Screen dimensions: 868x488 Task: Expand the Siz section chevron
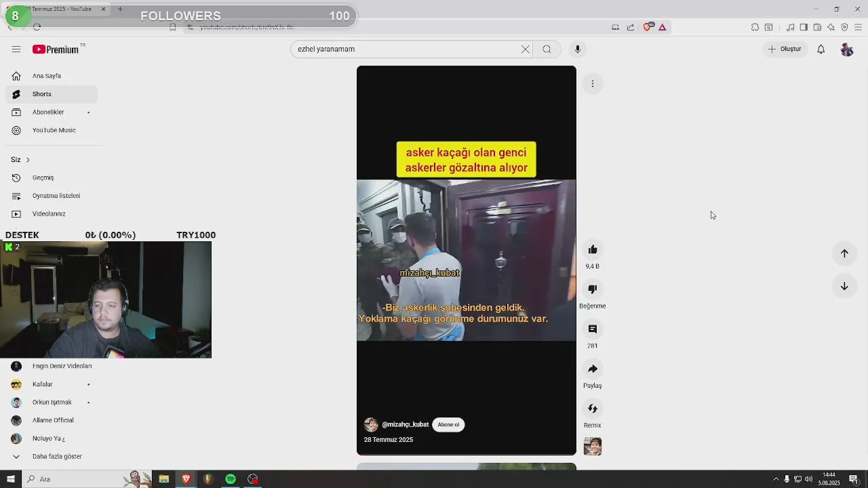pyautogui.click(x=28, y=159)
